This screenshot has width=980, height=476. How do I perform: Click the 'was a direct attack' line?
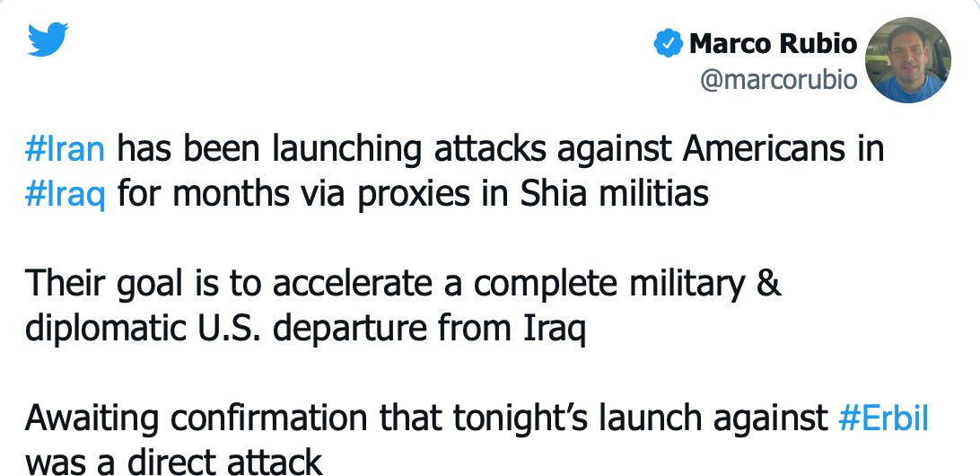[x=174, y=463]
